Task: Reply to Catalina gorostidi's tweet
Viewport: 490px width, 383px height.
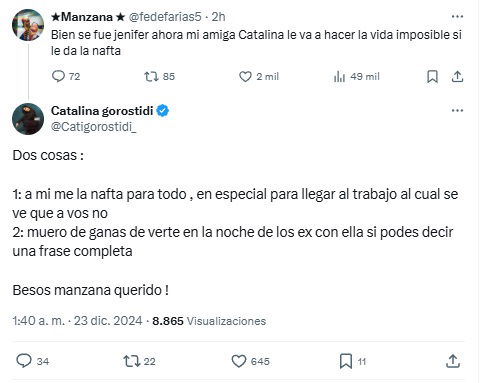Action: (x=32, y=361)
